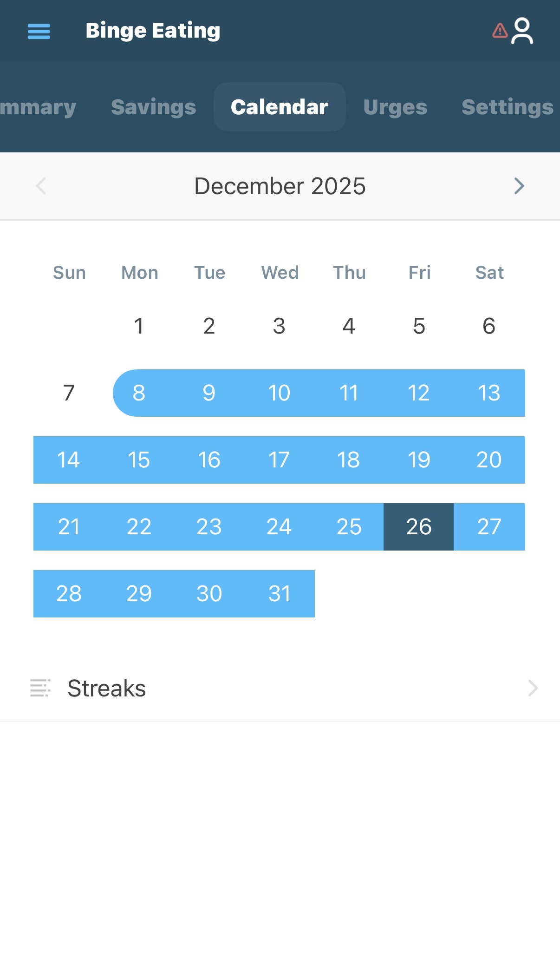Open Streaks details
Screen dimensions: 560x958
point(107,688)
